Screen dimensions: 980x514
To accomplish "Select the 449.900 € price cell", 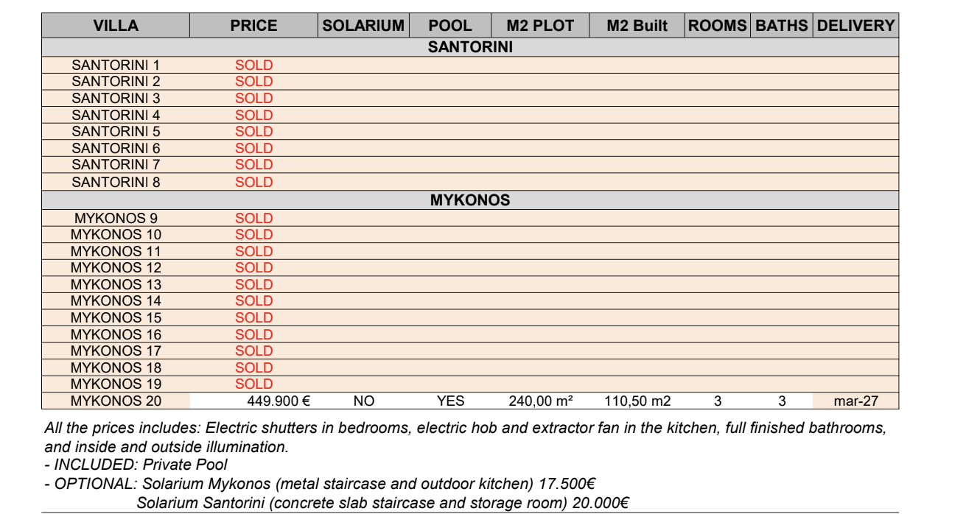I will point(254,401).
